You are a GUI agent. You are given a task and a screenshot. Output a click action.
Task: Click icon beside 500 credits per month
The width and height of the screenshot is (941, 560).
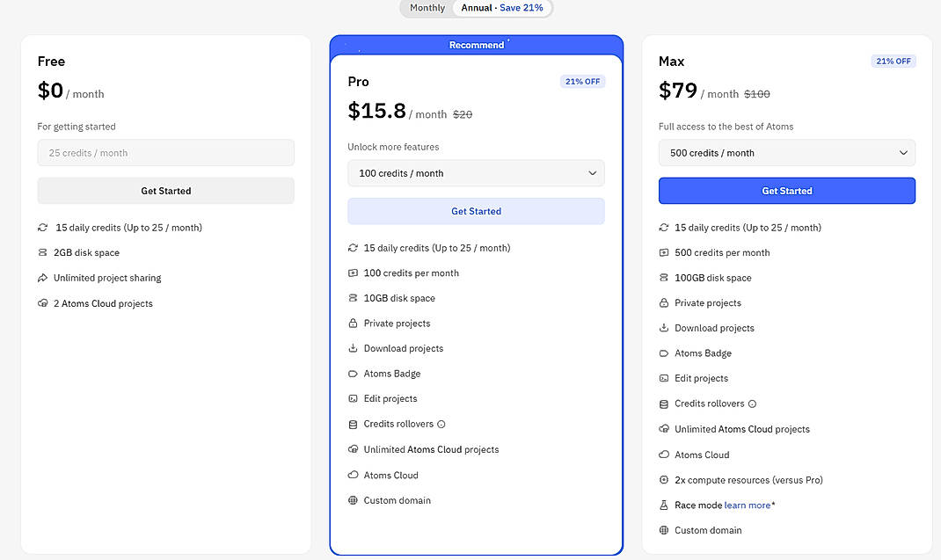[664, 252]
